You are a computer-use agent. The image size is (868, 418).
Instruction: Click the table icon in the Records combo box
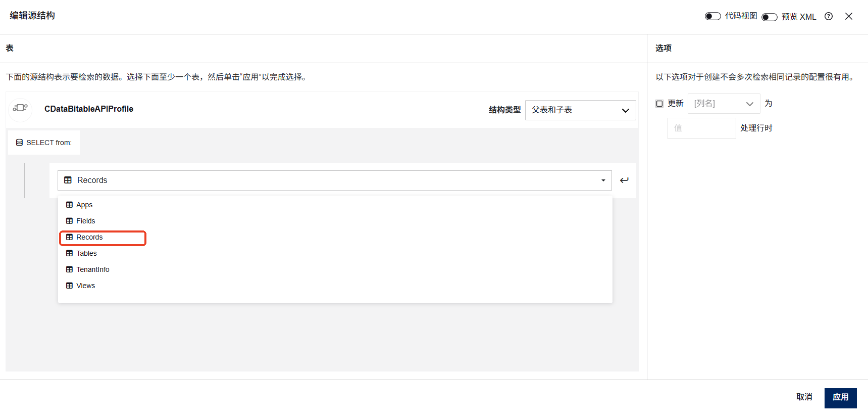pyautogui.click(x=68, y=180)
